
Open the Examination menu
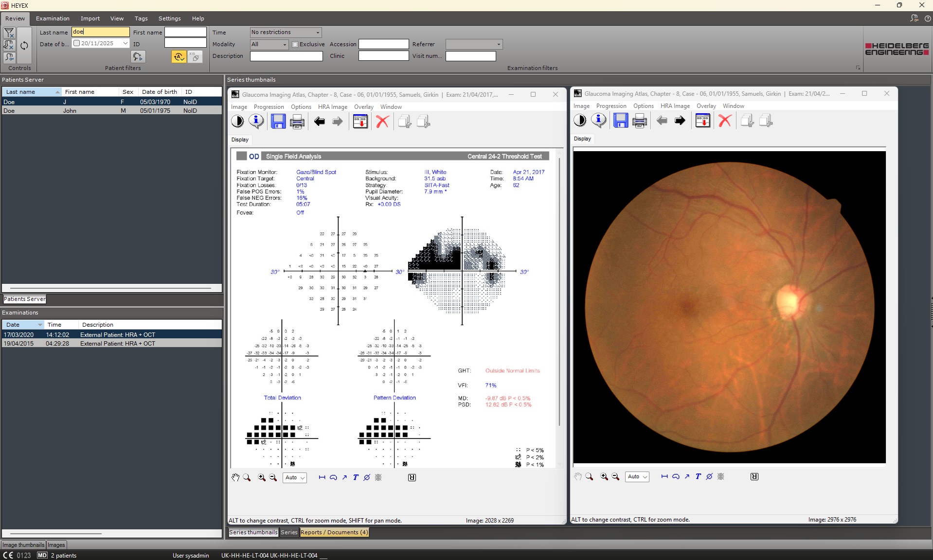[x=53, y=18]
